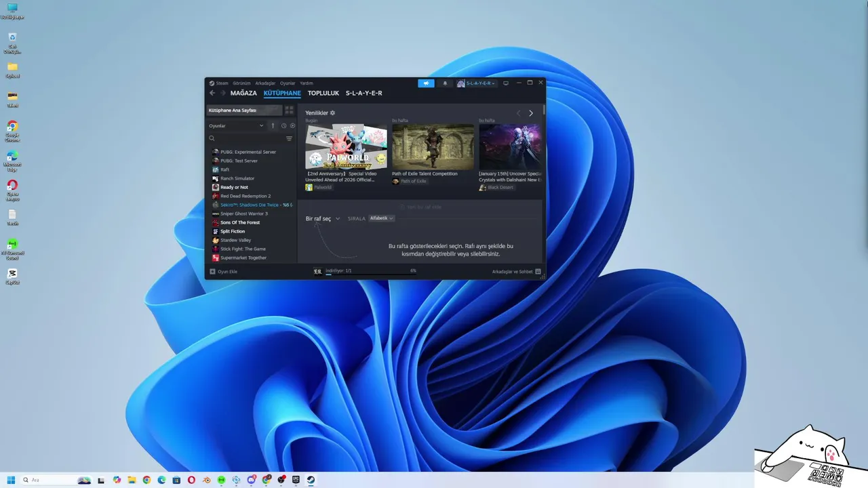Open File Explorer from taskbar
868x488 pixels.
pyautogui.click(x=132, y=480)
